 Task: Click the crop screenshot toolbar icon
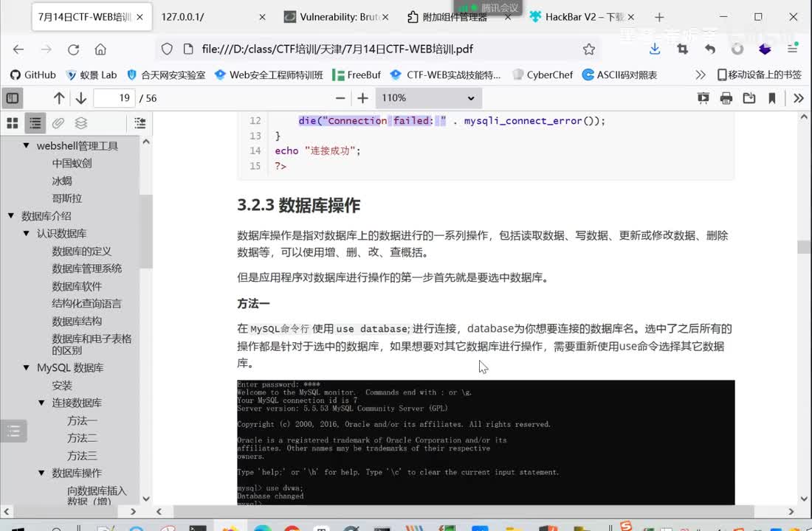point(683,49)
